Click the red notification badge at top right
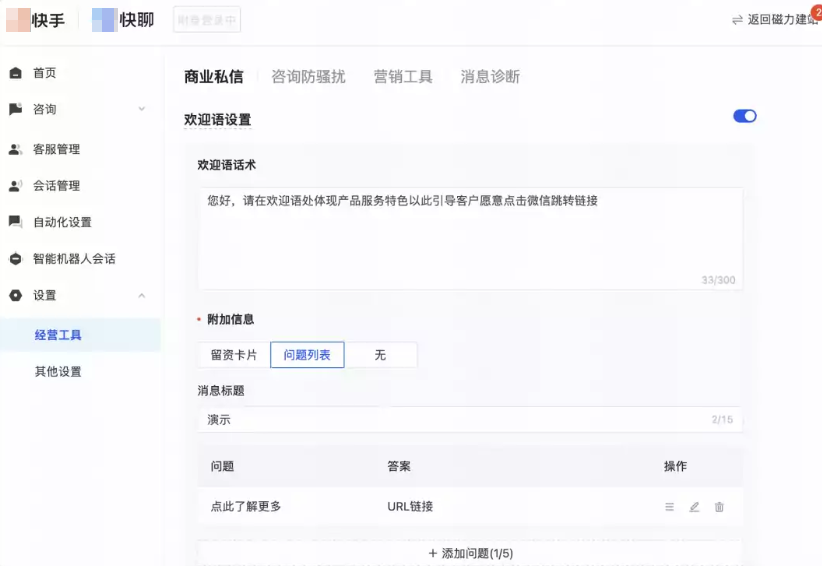The width and height of the screenshot is (822, 566). click(x=817, y=11)
